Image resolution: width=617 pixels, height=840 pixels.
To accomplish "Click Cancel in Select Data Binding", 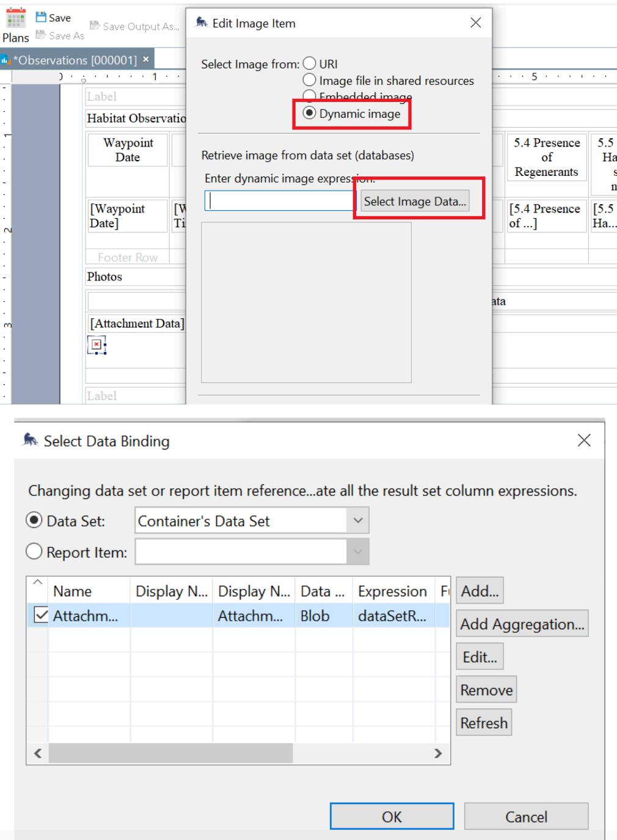I will 526,816.
